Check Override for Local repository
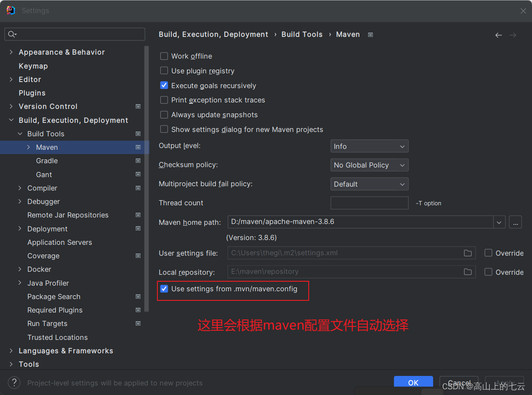The width and height of the screenshot is (532, 395). (488, 272)
